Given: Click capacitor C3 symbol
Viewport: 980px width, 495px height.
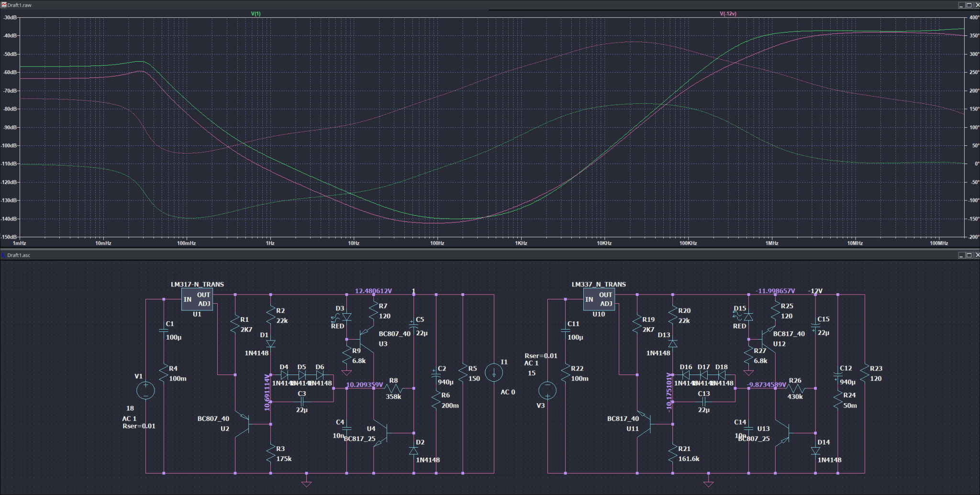Looking at the screenshot, I should 302,402.
